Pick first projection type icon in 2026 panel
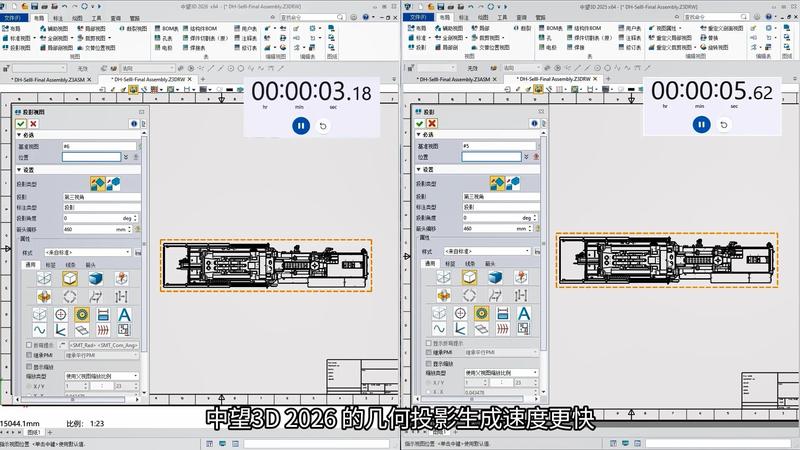Image resolution: width=800 pixels, height=450 pixels. tap(97, 183)
